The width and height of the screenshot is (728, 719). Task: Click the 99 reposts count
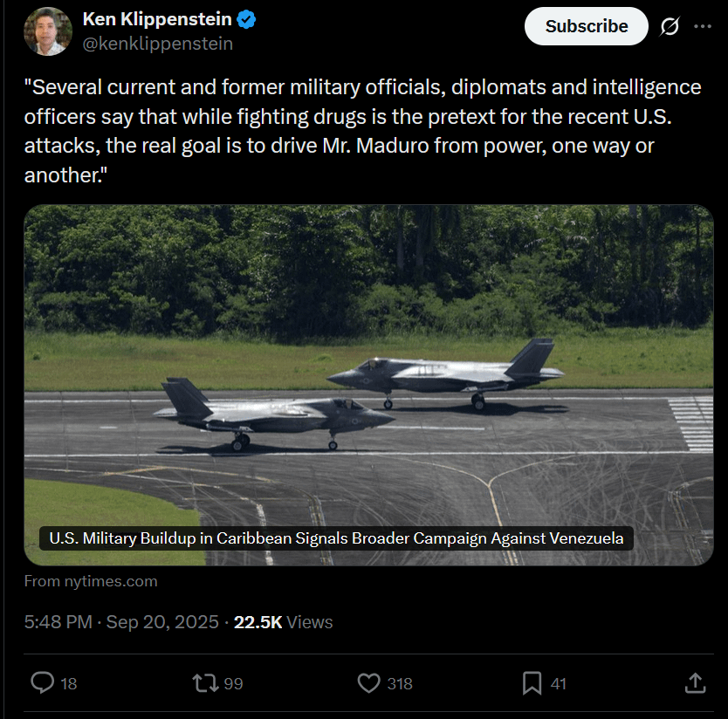(233, 683)
